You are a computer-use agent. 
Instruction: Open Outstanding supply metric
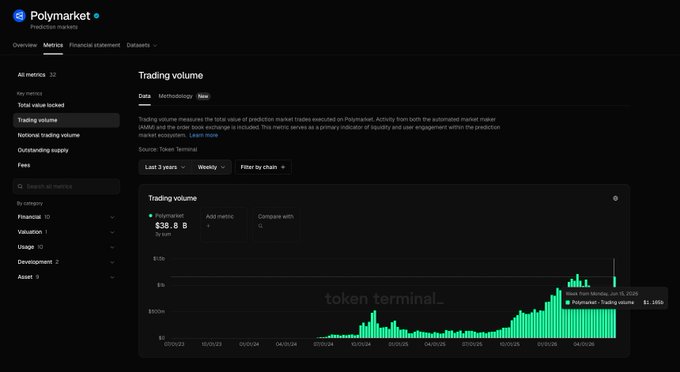pyautogui.click(x=43, y=150)
